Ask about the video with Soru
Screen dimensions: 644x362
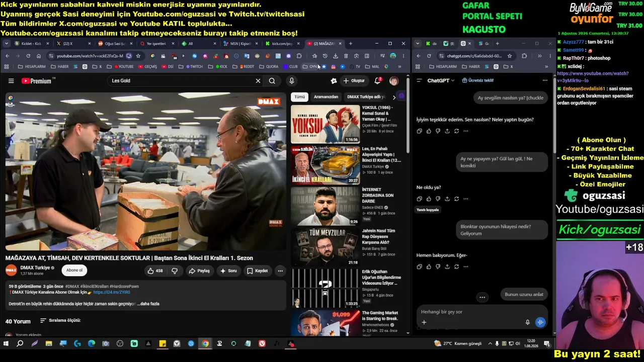pyautogui.click(x=228, y=270)
